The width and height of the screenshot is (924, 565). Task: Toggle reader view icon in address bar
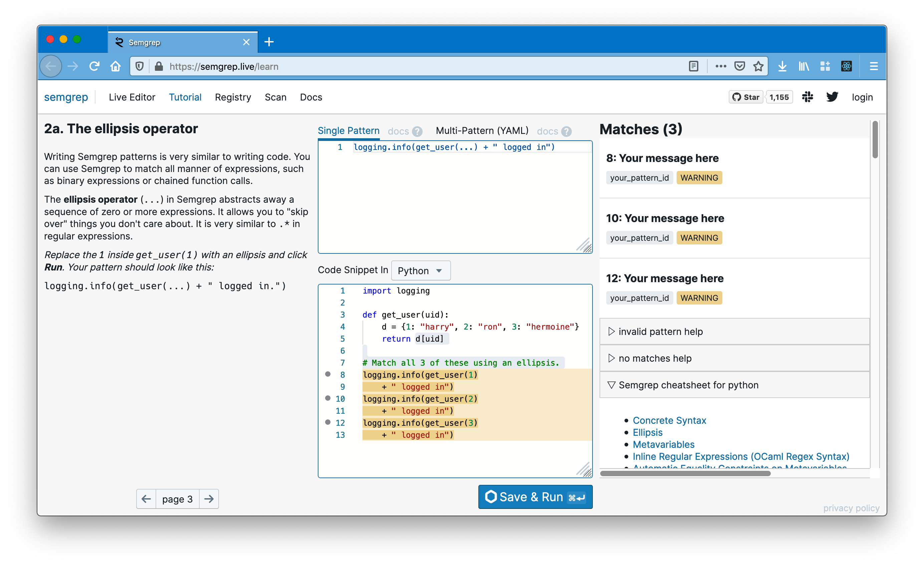(693, 66)
